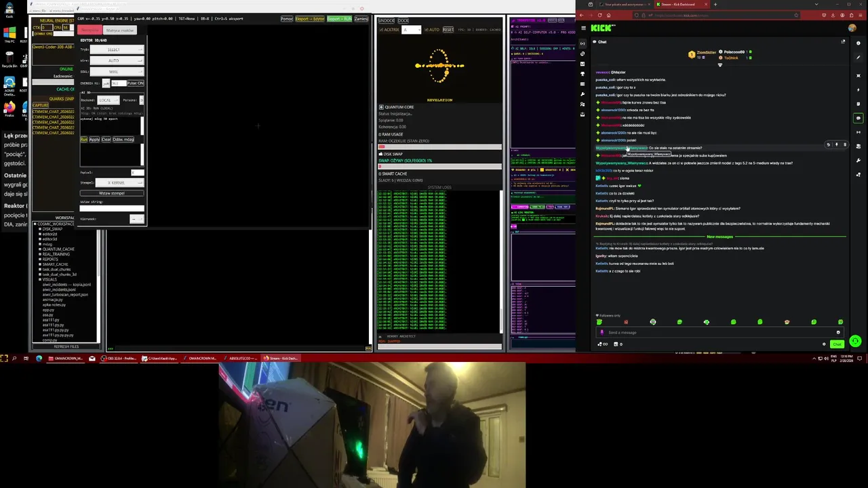
Task: Open Wire AUTO dropdown
Action: point(117,60)
